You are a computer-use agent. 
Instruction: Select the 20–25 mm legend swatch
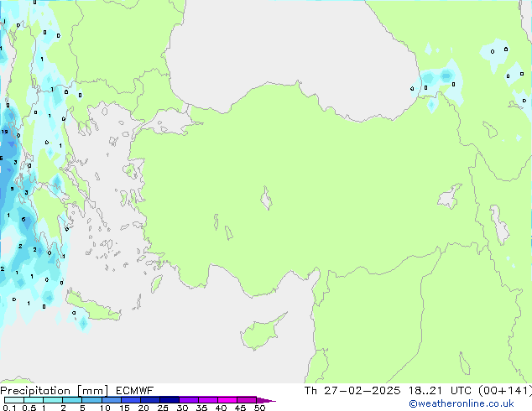point(150,400)
